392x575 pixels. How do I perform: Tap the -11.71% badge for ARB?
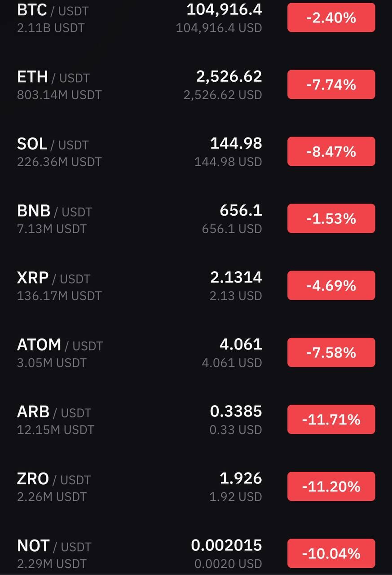331,419
